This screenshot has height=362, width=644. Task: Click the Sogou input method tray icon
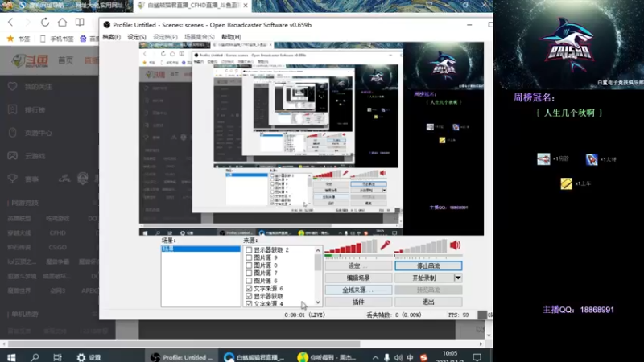(x=423, y=357)
